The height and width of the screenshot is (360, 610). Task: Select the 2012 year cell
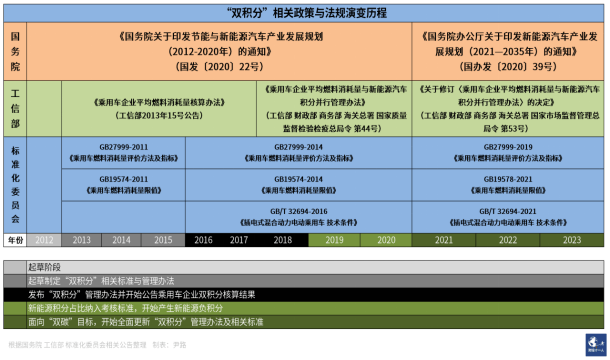click(44, 240)
